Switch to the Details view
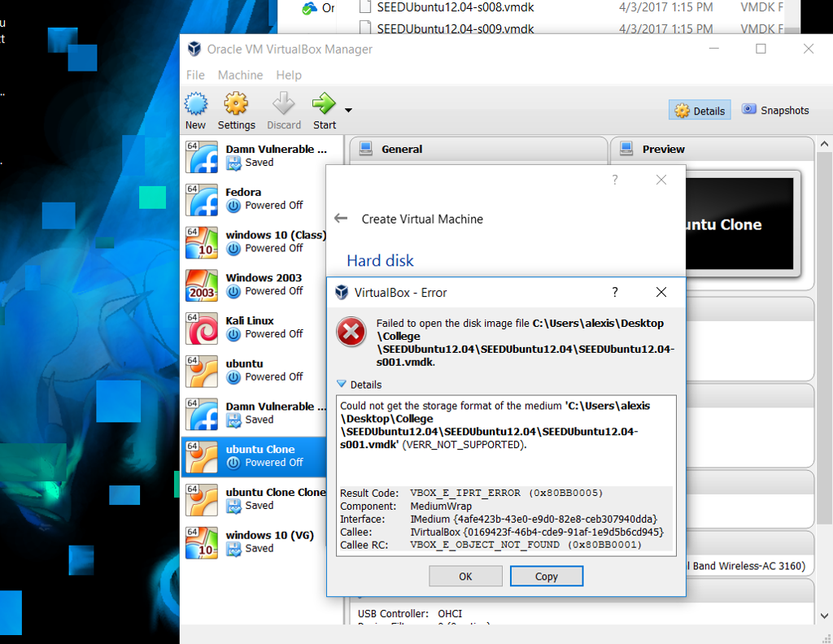Viewport: 833px width, 644px height. pyautogui.click(x=700, y=111)
